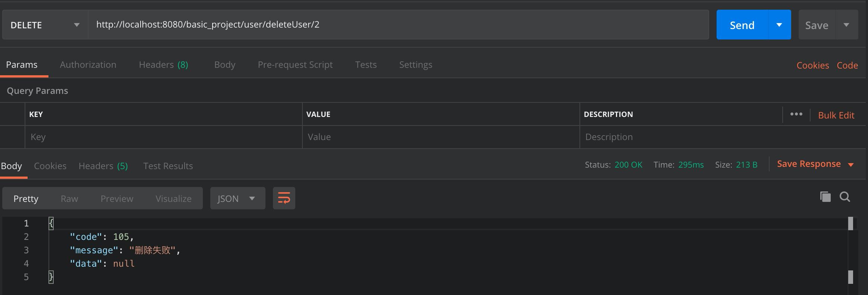Switch response view to Preview
Image resolution: width=868 pixels, height=295 pixels.
click(117, 199)
